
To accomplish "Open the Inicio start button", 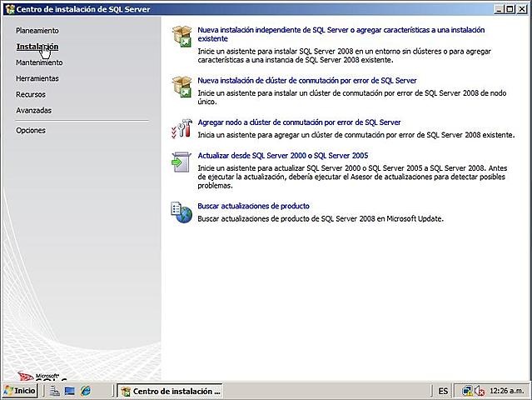I will coord(20,391).
